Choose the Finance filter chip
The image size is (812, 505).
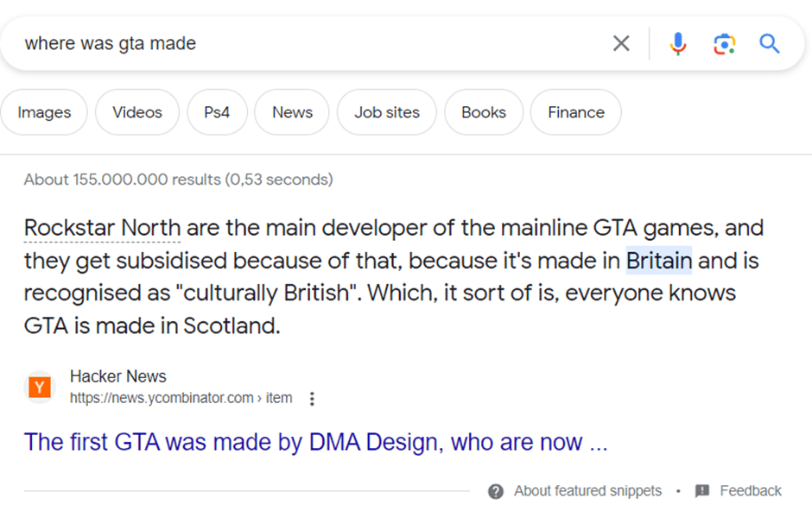tap(576, 112)
